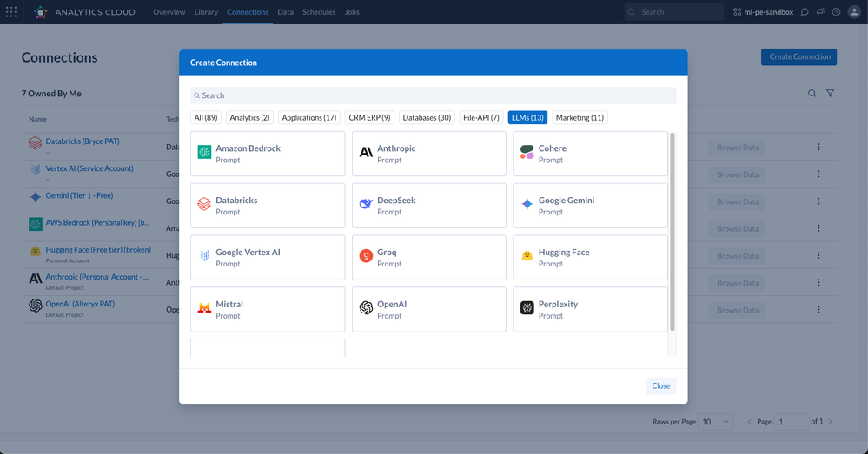Click the Hugging Face emoji logo in dialog
This screenshot has height=454, width=868.
point(527,255)
